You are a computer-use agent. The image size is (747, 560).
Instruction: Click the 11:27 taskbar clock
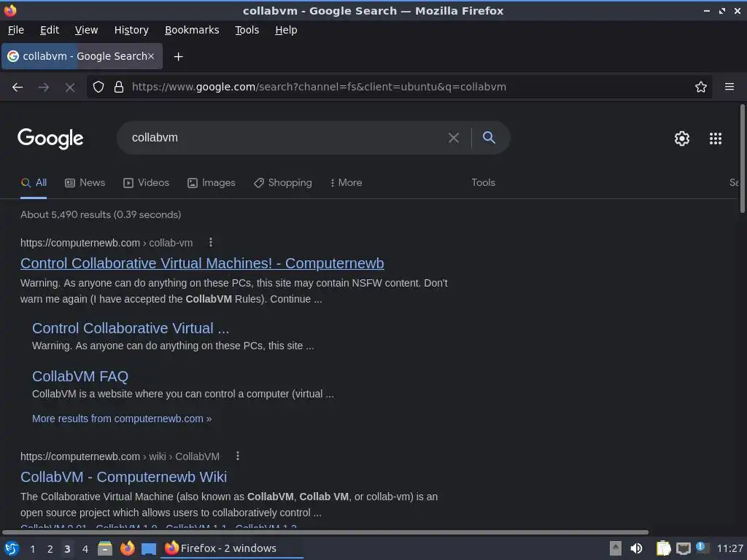coord(729,548)
